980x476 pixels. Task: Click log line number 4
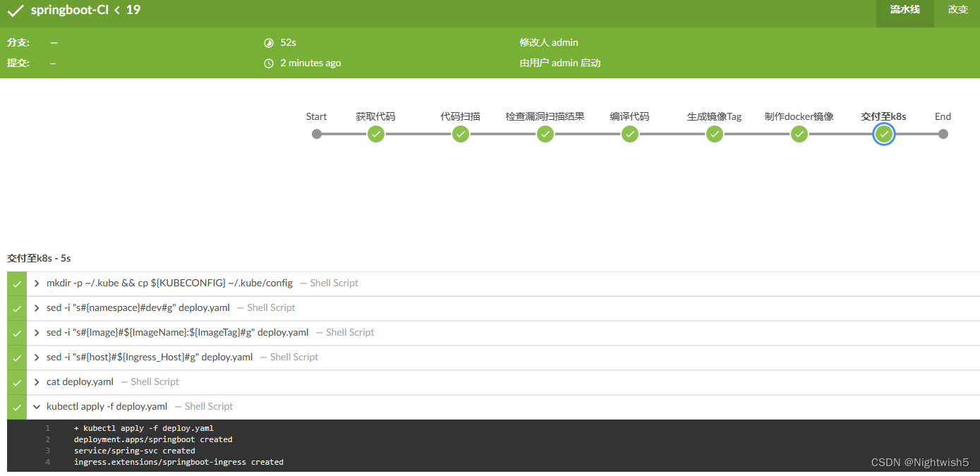point(48,462)
